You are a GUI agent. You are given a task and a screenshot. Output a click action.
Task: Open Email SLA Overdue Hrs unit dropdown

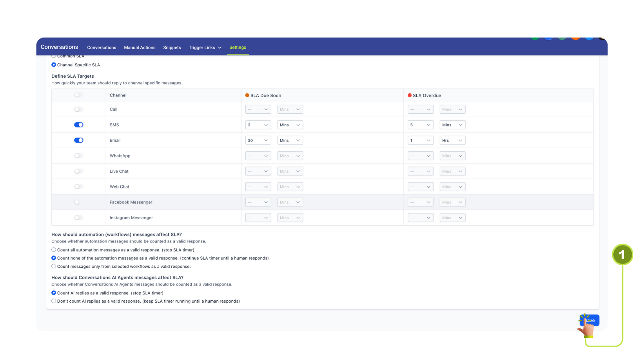click(452, 140)
